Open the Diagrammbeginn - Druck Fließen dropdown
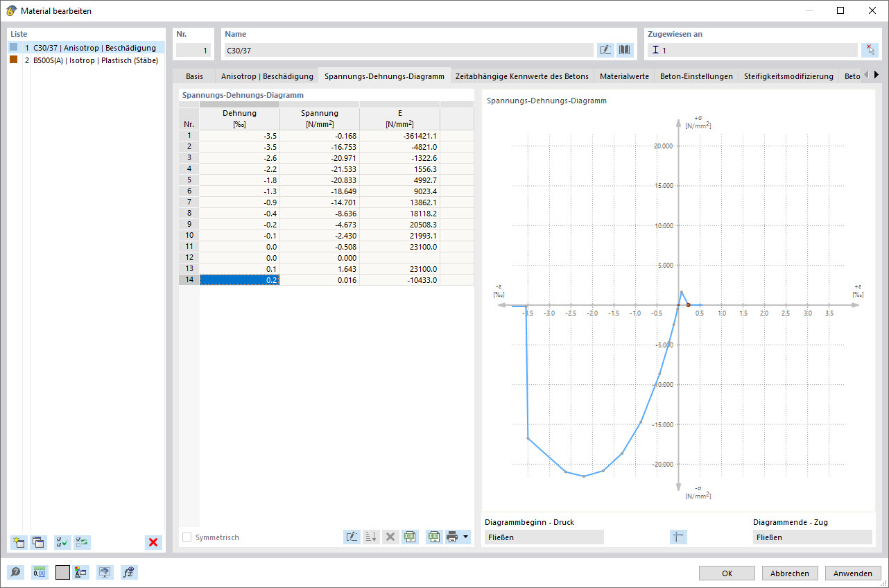The width and height of the screenshot is (889, 588). 544,537
